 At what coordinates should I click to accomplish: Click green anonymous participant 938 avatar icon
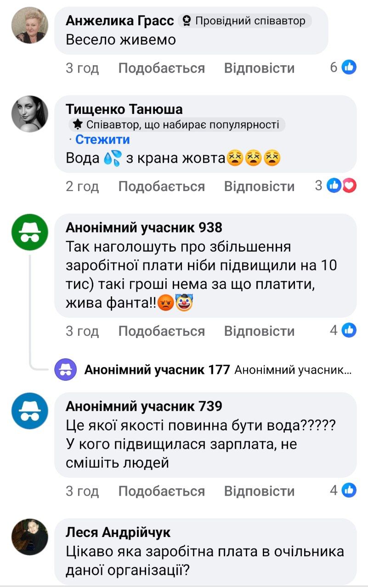tap(29, 232)
